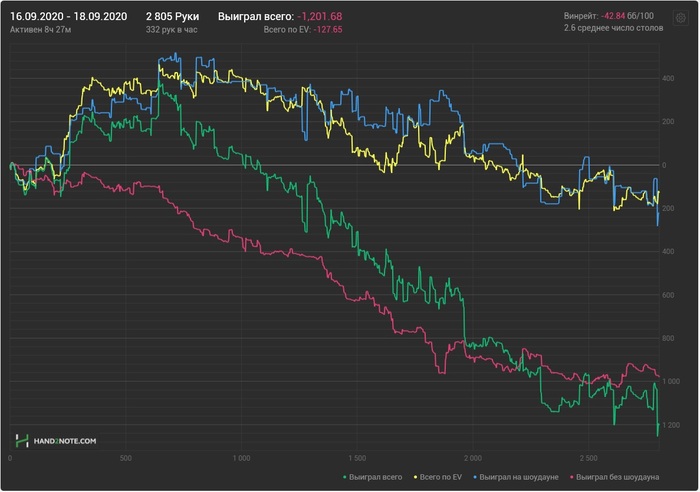The height and width of the screenshot is (492, 700).
Task: Click the '332 рук в час' statistic
Action: (173, 30)
